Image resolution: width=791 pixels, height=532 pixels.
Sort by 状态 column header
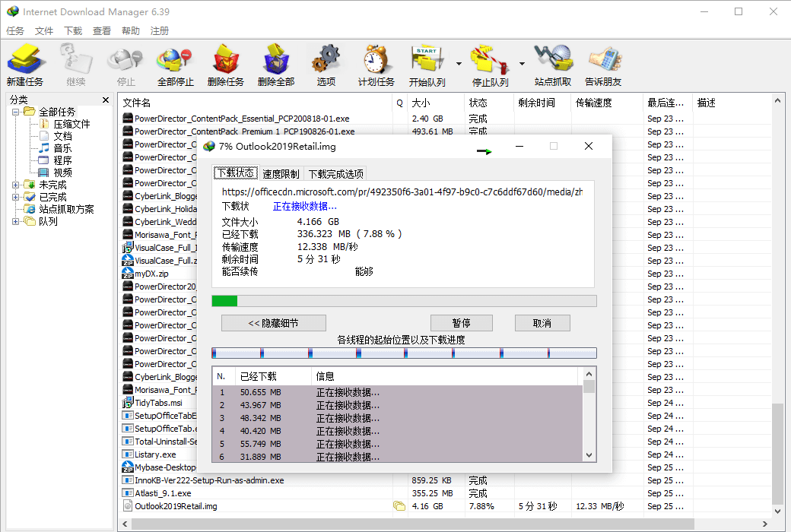[x=489, y=103]
